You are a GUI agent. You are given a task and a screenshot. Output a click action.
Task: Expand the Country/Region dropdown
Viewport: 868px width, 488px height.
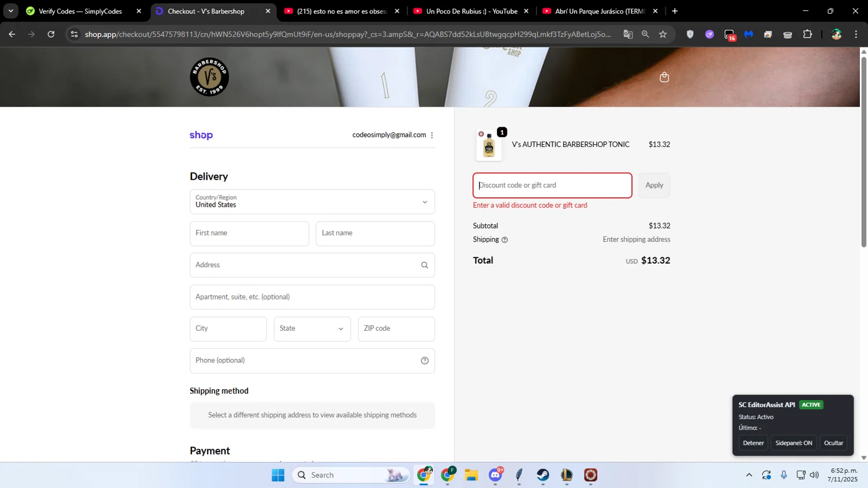coord(312,202)
